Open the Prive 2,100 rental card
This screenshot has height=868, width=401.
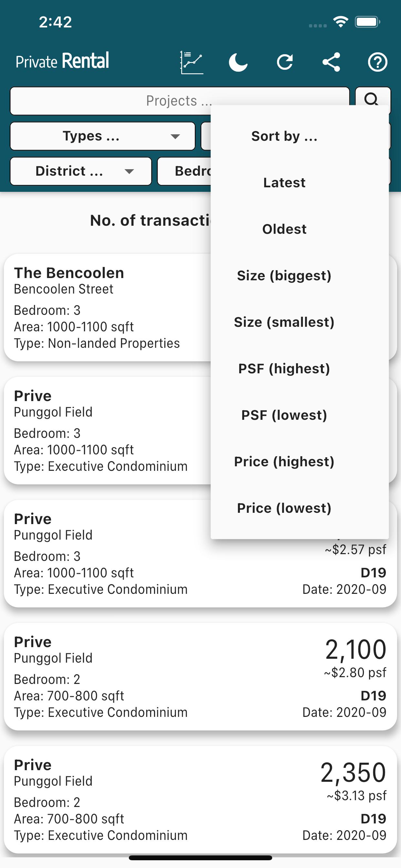[200, 677]
